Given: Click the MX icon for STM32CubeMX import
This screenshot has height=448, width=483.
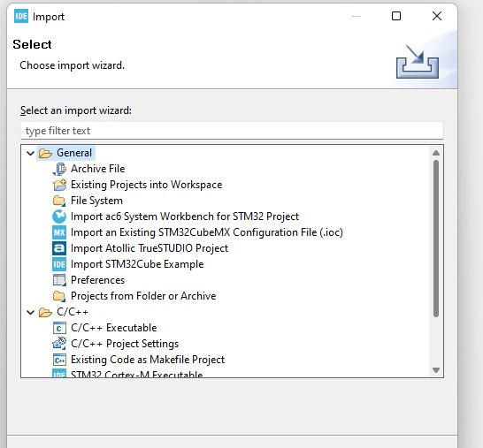Looking at the screenshot, I should pyautogui.click(x=59, y=232).
